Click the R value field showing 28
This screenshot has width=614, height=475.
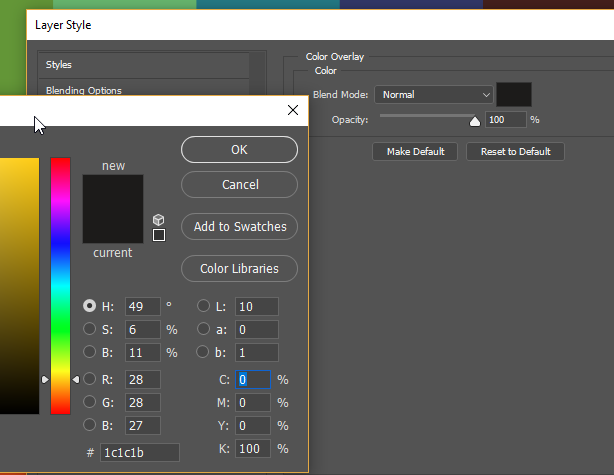click(143, 379)
